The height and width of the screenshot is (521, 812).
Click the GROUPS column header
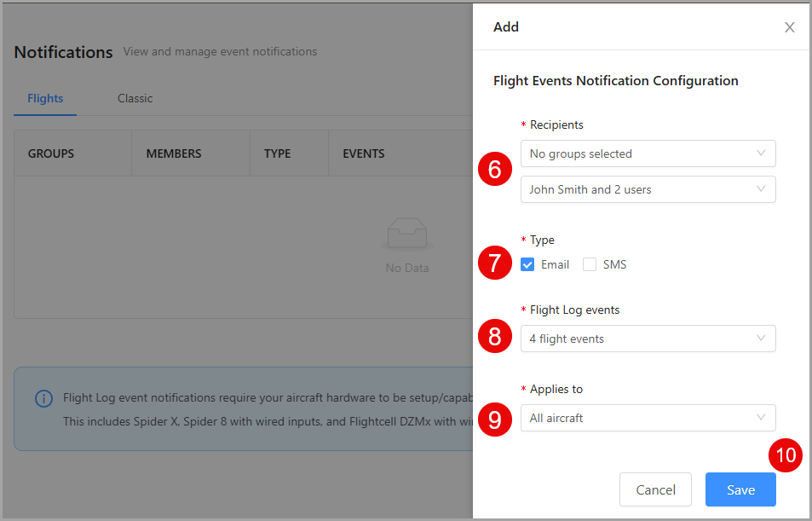[51, 153]
